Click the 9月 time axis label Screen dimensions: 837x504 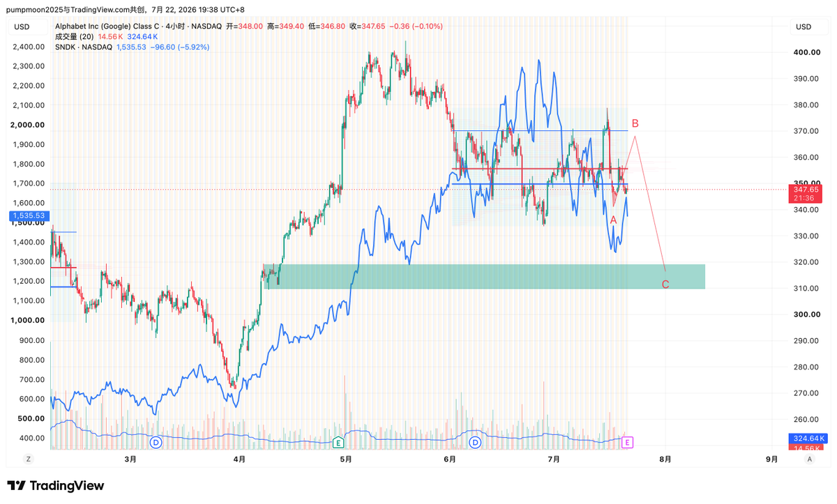(x=772, y=459)
